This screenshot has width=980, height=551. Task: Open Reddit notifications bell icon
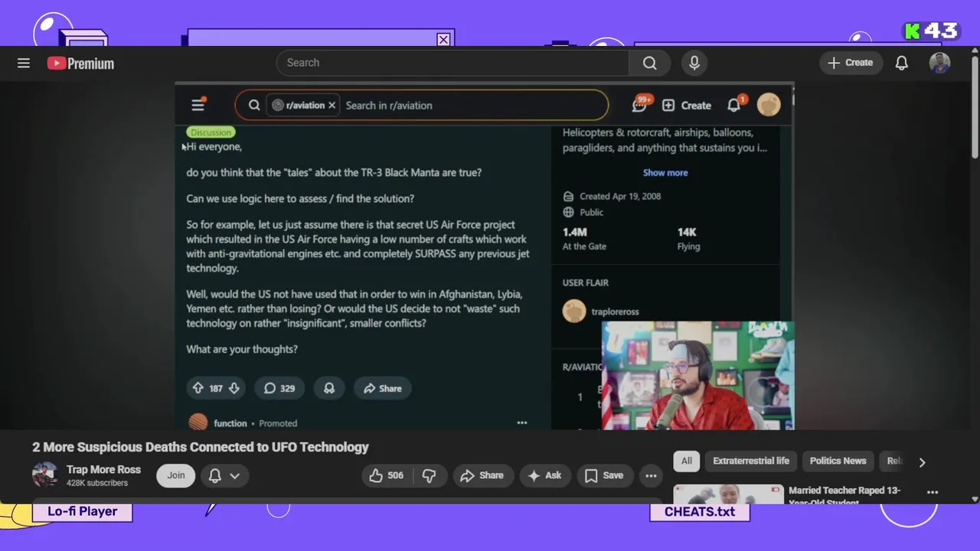pyautogui.click(x=734, y=105)
